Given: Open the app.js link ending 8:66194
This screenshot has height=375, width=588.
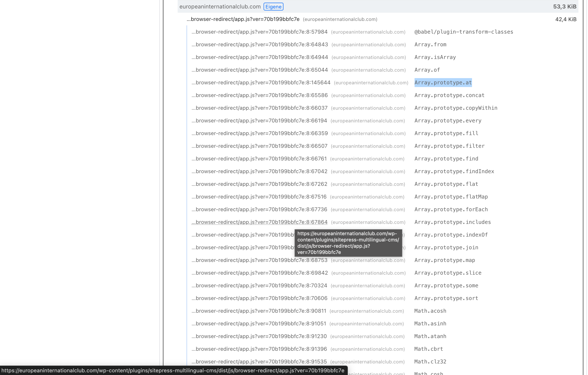Looking at the screenshot, I should tap(259, 121).
